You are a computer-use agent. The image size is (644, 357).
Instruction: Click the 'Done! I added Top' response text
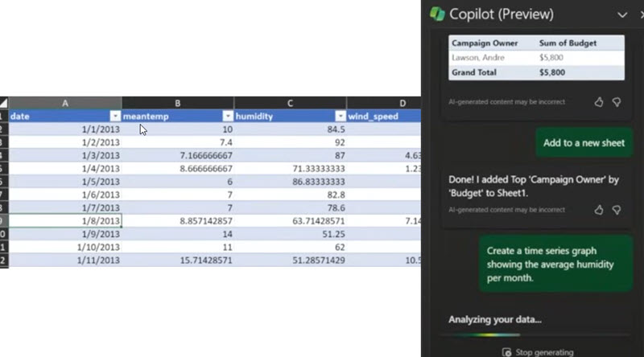tap(534, 187)
